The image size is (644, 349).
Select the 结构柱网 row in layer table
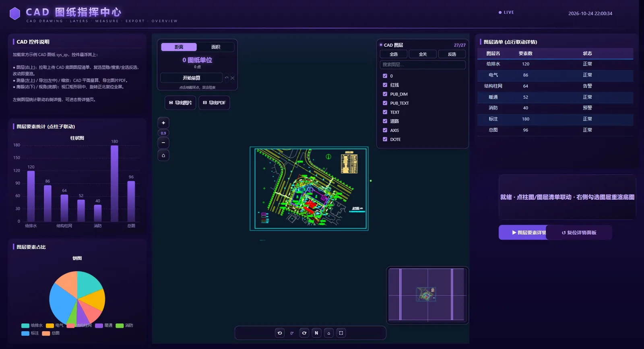coord(555,86)
